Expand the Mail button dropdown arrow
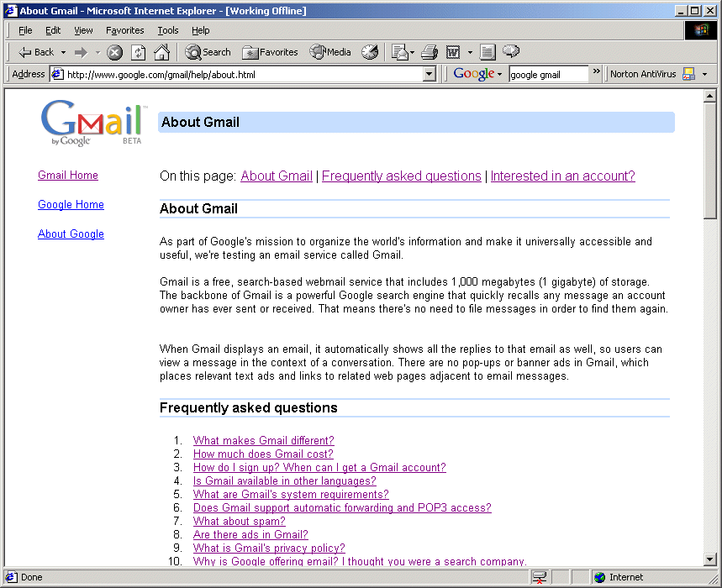722x588 pixels. pos(412,52)
